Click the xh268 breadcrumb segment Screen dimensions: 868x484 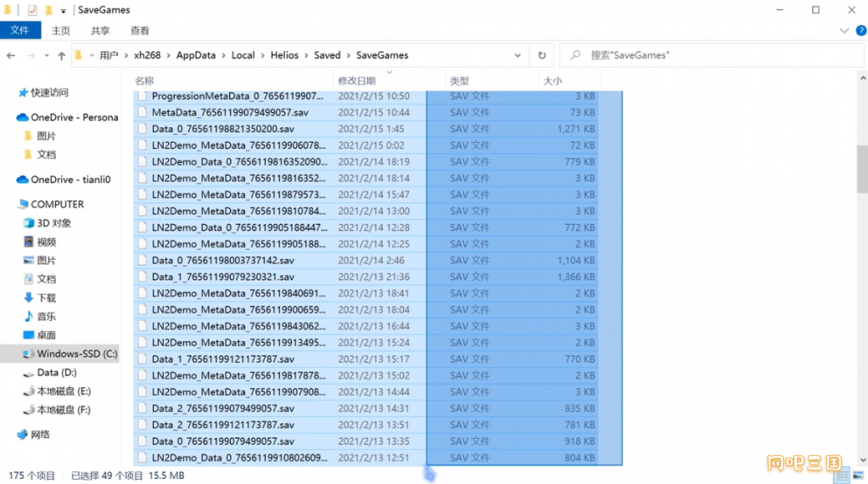[148, 55]
